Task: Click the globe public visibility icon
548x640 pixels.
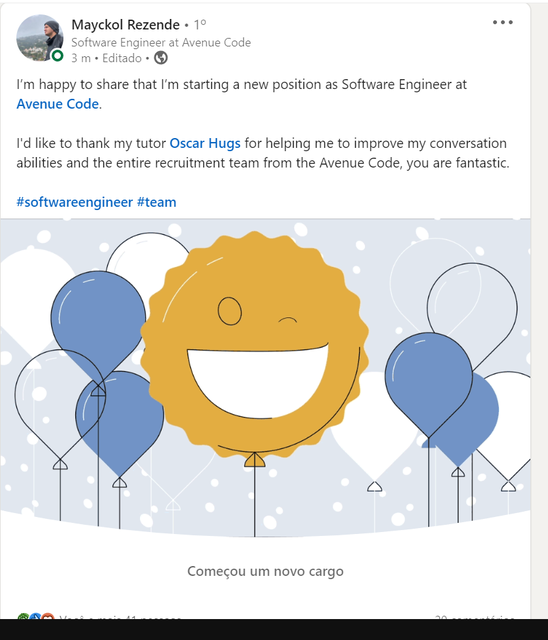Action: tap(161, 58)
